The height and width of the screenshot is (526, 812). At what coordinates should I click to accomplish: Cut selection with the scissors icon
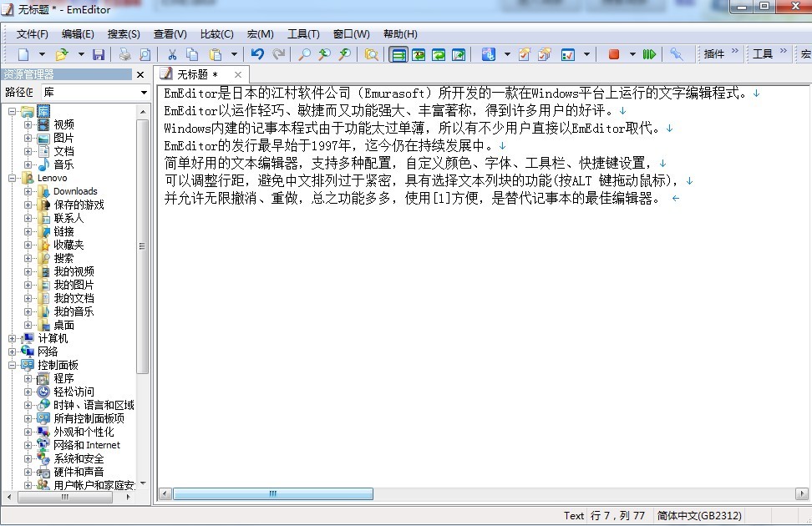pyautogui.click(x=172, y=54)
